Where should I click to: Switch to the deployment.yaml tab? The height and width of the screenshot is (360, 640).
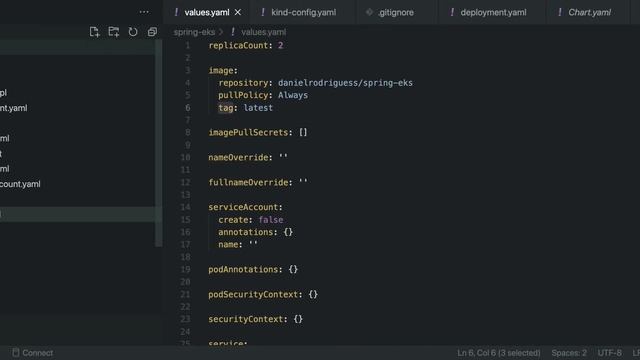pos(493,13)
